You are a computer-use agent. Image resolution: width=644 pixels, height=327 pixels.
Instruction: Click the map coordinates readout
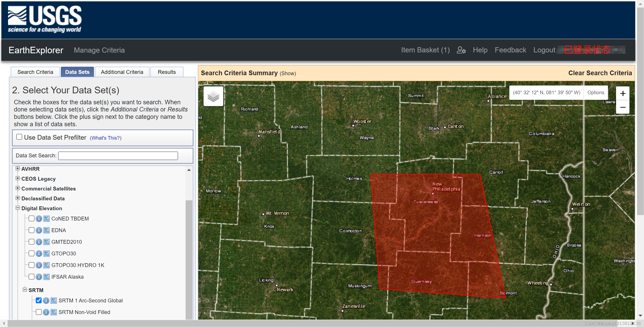(546, 93)
